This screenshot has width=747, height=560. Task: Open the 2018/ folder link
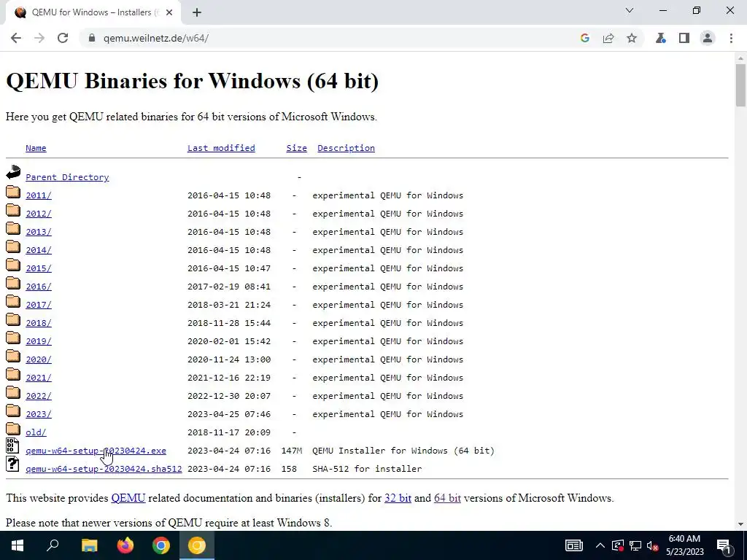[x=39, y=323]
